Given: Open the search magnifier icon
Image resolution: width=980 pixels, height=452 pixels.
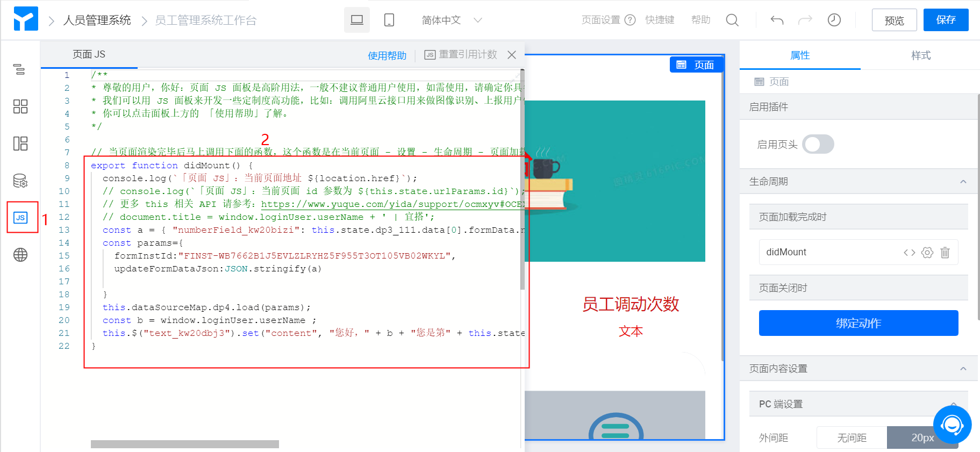Looking at the screenshot, I should coord(732,20).
